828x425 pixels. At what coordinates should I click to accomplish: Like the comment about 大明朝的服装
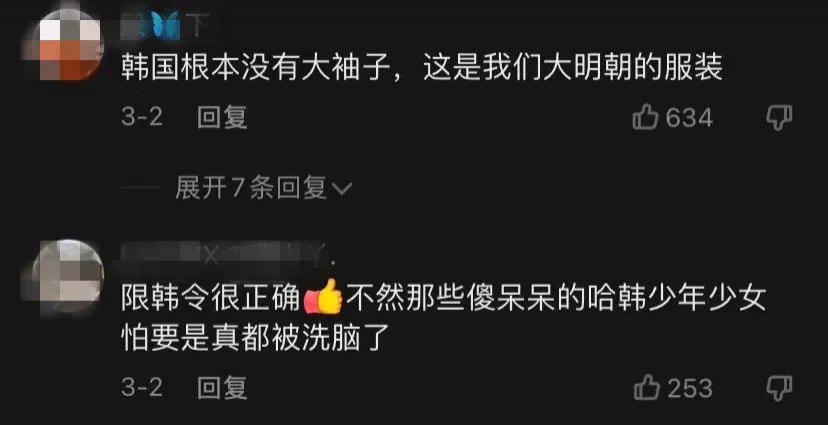coord(645,117)
